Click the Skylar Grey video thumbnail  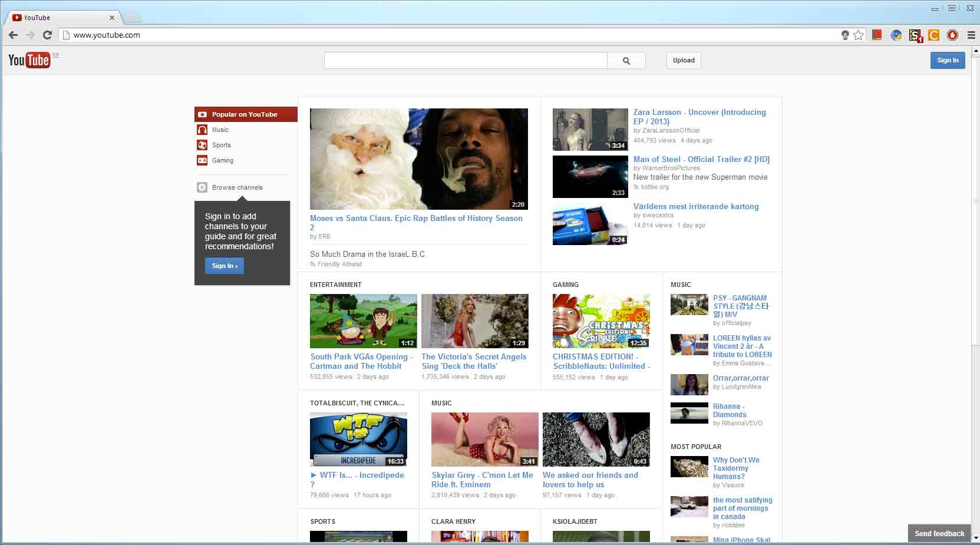pyautogui.click(x=485, y=440)
